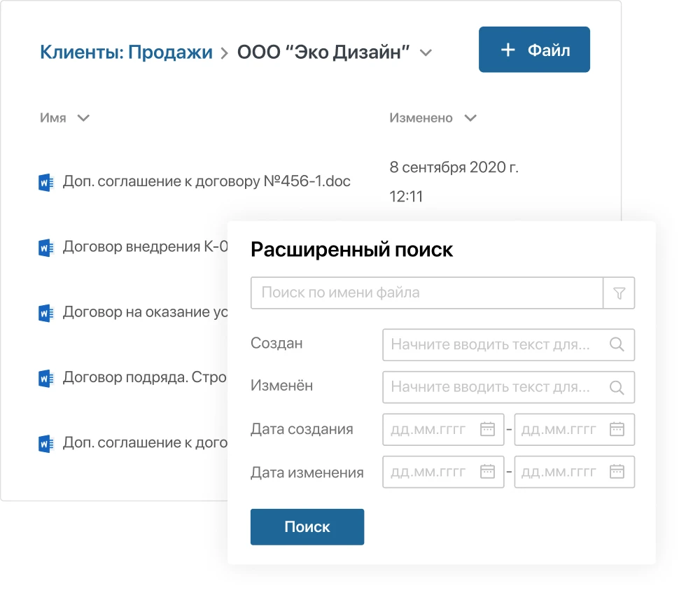Navigate to 'Клиенты: Продажи' via breadcrumb link
The height and width of the screenshot is (616, 700).
click(x=127, y=51)
